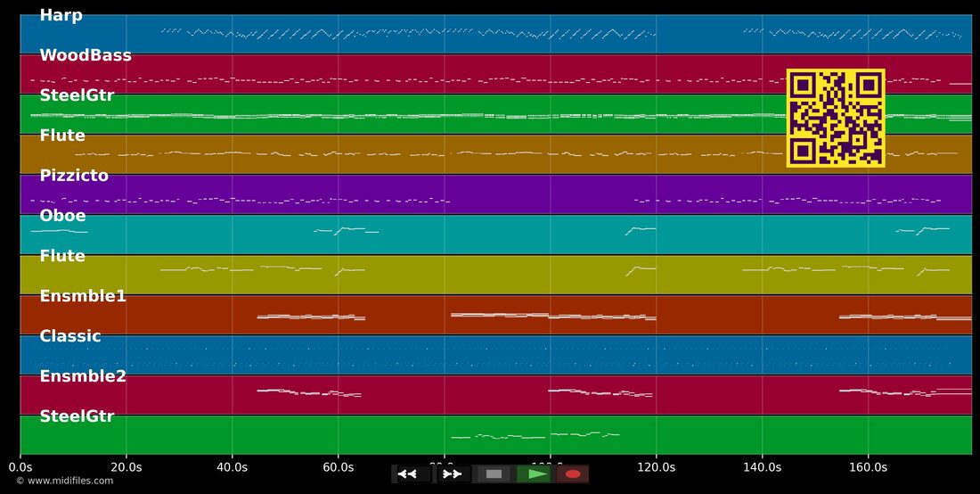The image size is (980, 494).
Task: Click the yellow QR code
Action: click(836, 119)
